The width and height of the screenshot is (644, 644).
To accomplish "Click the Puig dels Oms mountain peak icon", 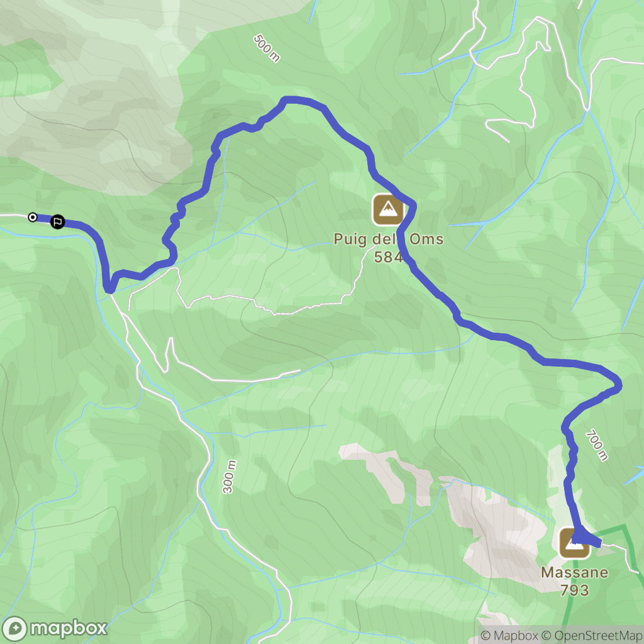I will (x=387, y=209).
